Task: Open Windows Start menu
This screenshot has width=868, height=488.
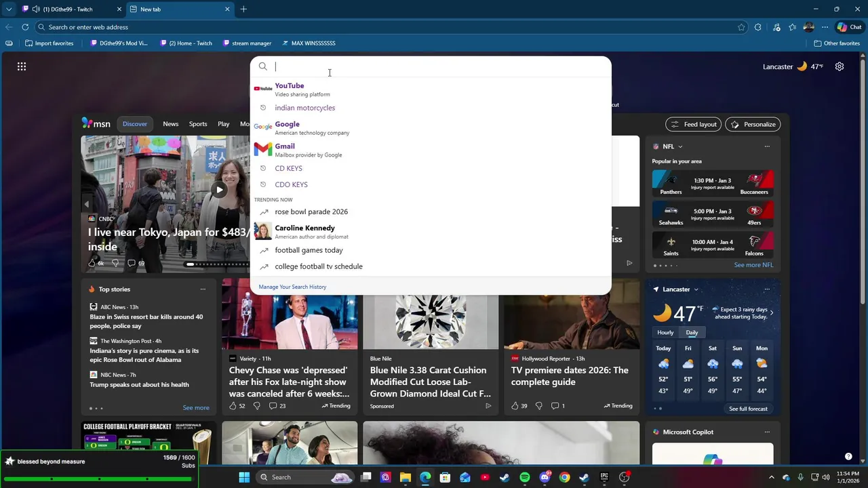Action: pyautogui.click(x=244, y=477)
